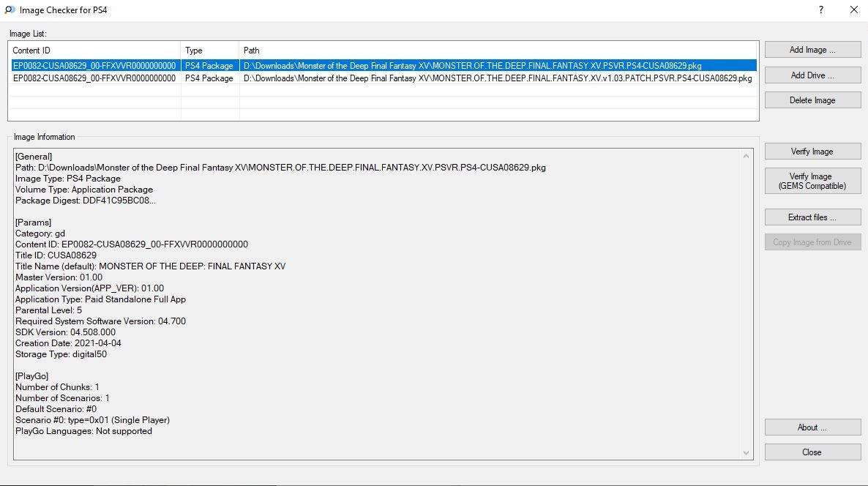
Task: Click Verify Image (GEMS Compatible) button
Action: coord(812,181)
